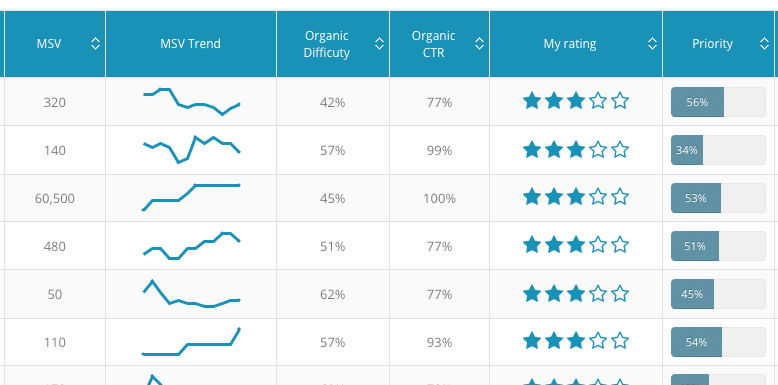Viewport: 778px width, 385px height.
Task: Click the 56% priority bar
Action: [718, 102]
